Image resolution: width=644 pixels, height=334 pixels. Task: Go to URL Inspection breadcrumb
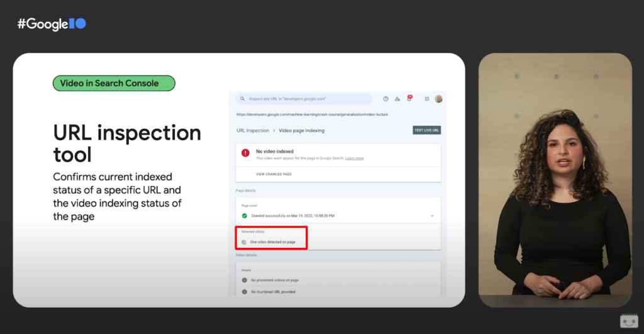coord(253,131)
